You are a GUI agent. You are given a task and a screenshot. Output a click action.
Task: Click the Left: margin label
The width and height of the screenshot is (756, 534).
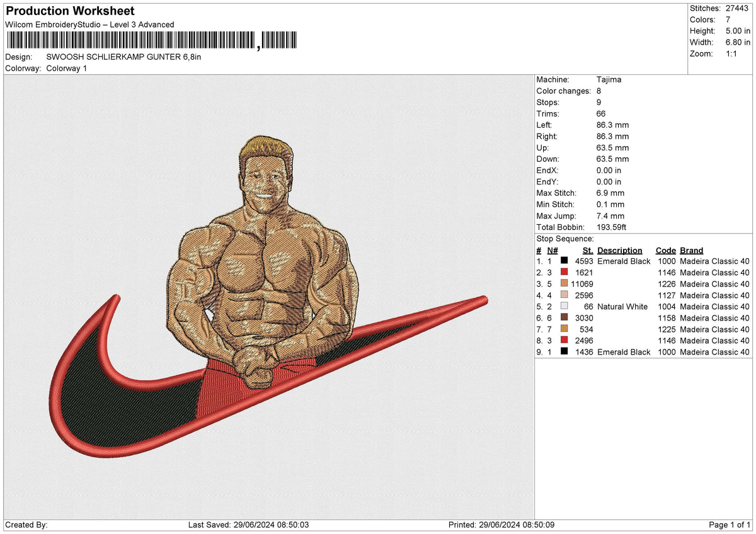[544, 125]
